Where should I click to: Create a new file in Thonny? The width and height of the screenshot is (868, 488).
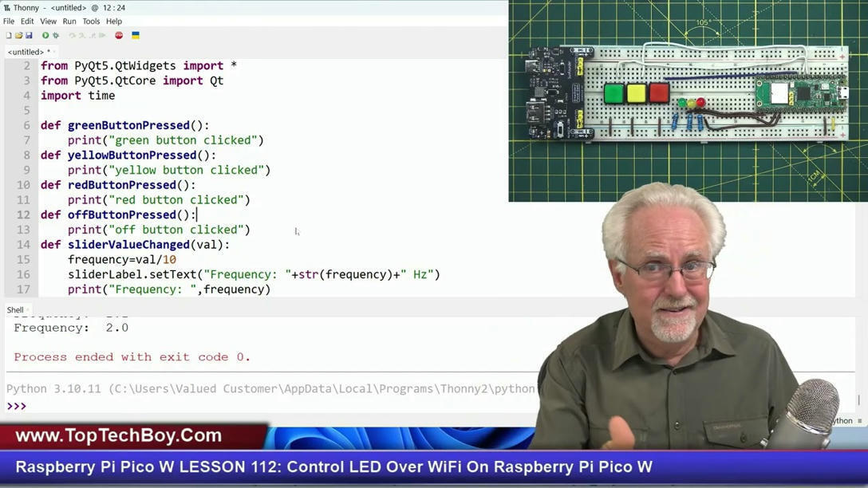coord(8,35)
